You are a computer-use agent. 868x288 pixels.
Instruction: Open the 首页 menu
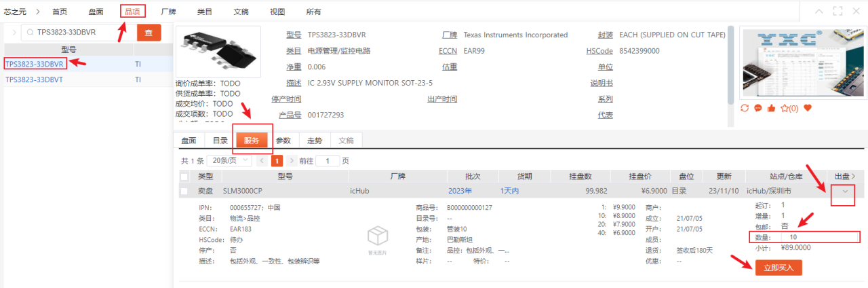click(x=60, y=12)
